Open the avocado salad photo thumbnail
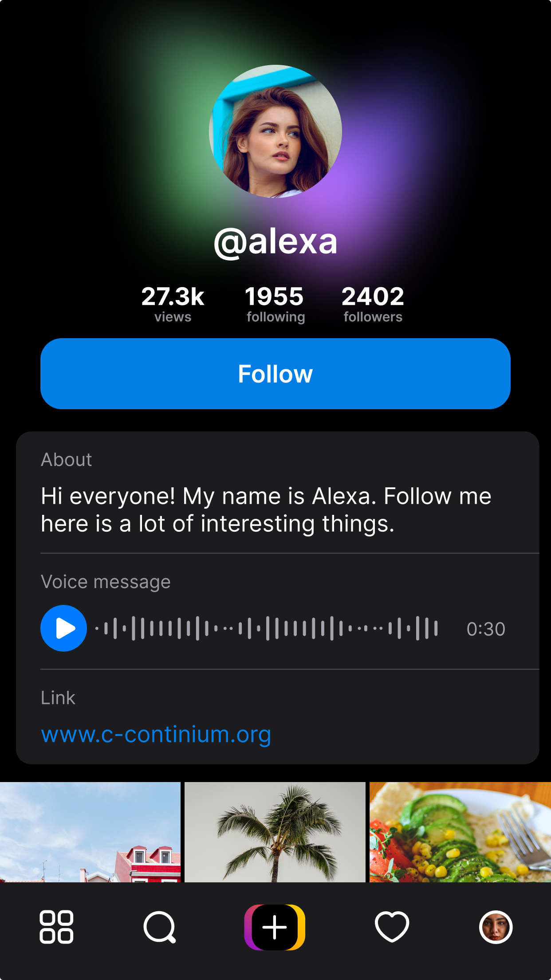551x980 pixels. 460,832
